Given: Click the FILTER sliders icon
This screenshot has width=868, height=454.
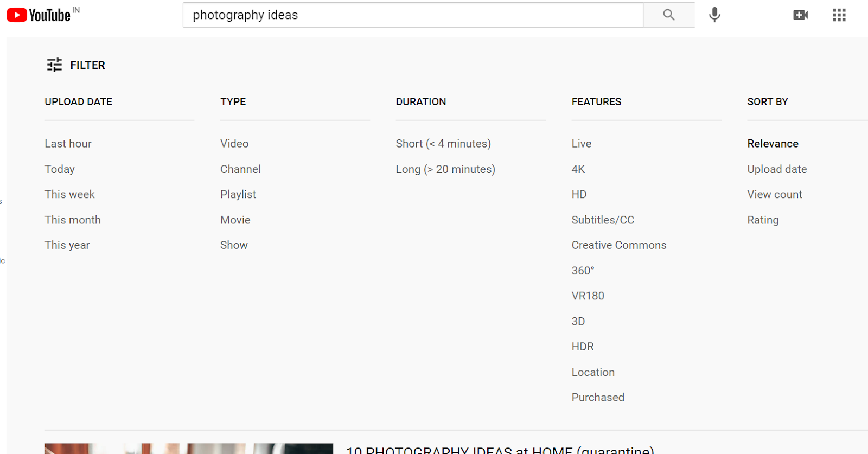Looking at the screenshot, I should (x=53, y=65).
